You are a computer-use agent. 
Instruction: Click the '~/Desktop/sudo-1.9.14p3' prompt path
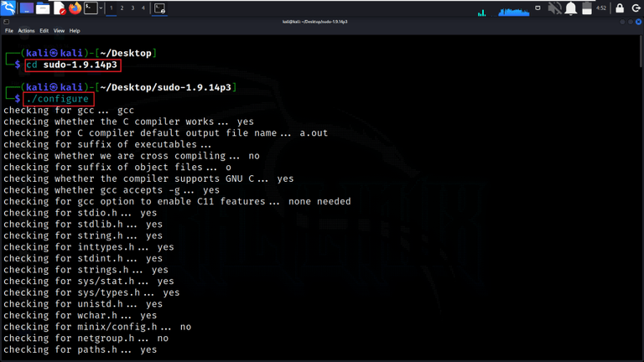(x=165, y=87)
